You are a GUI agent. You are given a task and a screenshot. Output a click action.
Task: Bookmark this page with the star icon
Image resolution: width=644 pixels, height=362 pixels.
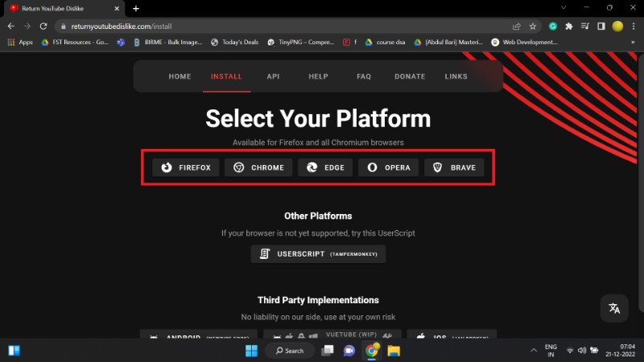(x=533, y=27)
